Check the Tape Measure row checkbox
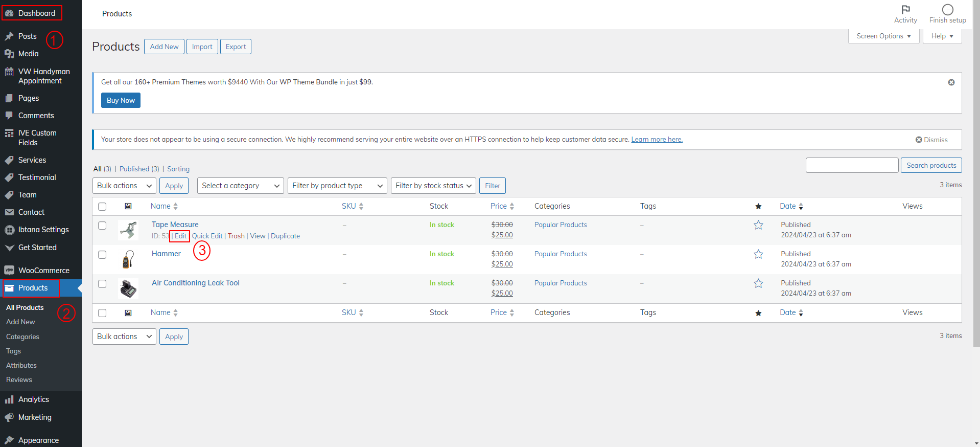 (102, 226)
